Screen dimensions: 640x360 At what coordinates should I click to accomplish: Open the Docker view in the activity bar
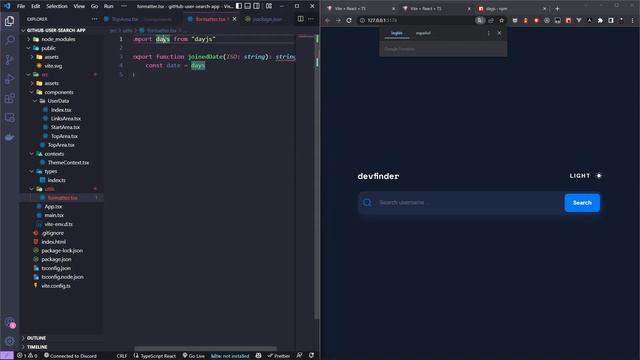coord(9,137)
